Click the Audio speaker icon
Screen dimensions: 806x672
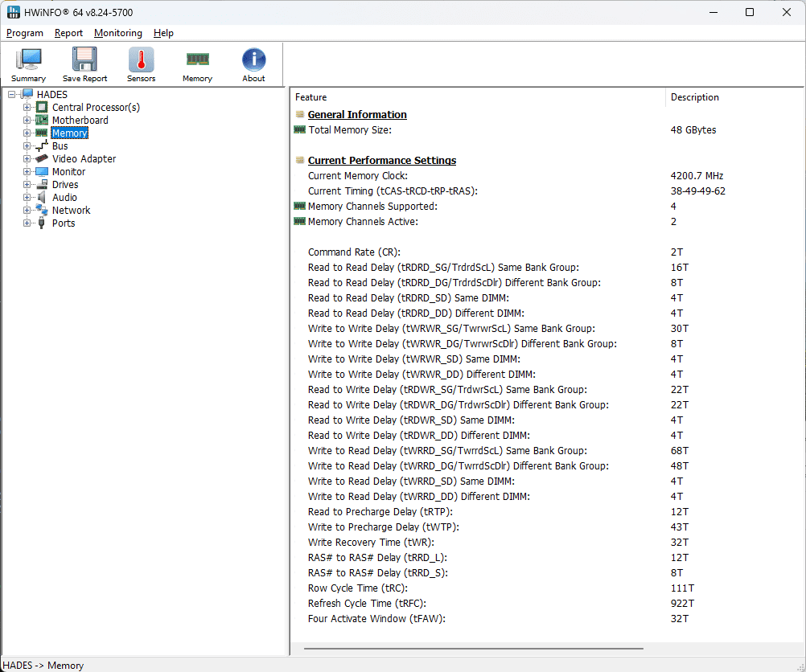(42, 197)
